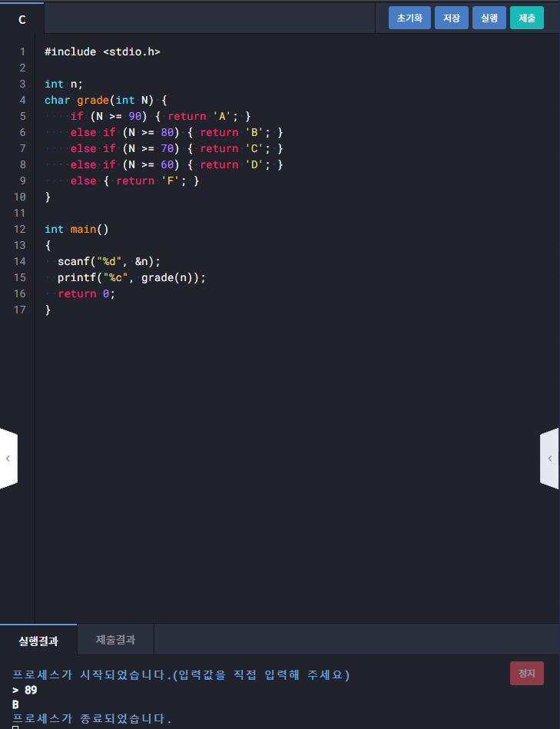Image resolution: width=560 pixels, height=729 pixels.
Task: Click the console input '> 89'
Action: coord(25,690)
